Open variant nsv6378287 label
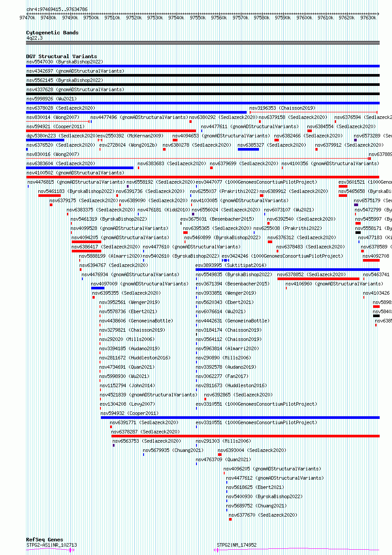This screenshot has height=555, width=392. [145, 432]
